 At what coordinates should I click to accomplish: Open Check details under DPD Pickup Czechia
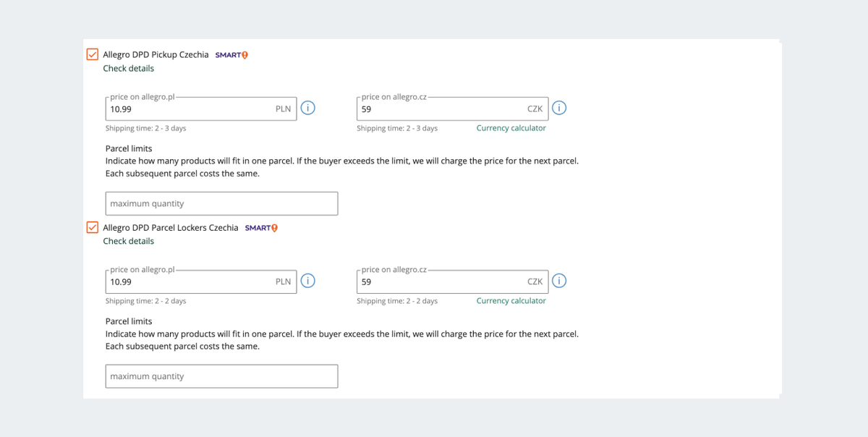click(x=128, y=69)
